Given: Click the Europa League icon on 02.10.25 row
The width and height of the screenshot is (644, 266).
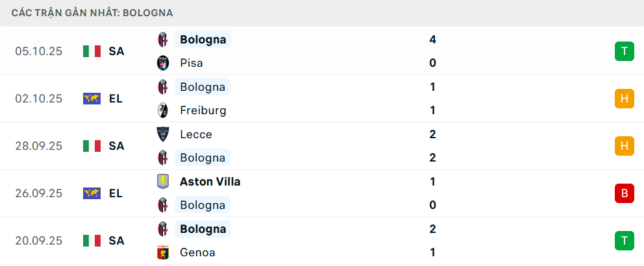Looking at the screenshot, I should (92, 99).
